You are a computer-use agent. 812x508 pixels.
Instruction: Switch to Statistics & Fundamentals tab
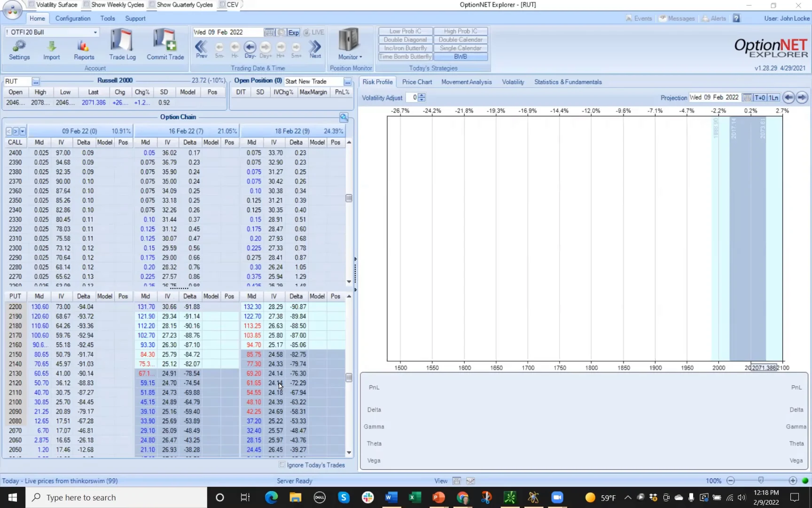coord(568,82)
